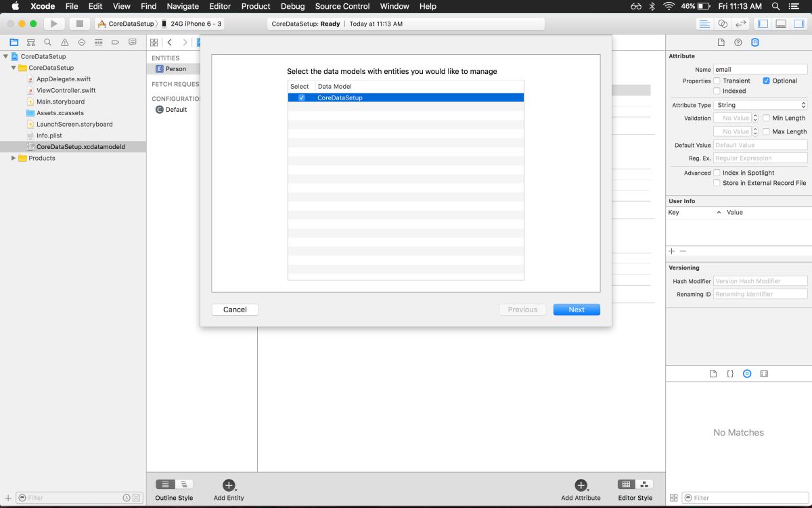This screenshot has height=508, width=812.
Task: Show the Debug area
Action: 781,24
